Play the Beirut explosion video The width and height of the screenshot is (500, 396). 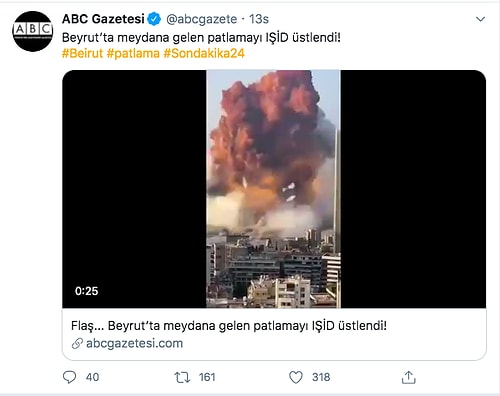pos(274,189)
